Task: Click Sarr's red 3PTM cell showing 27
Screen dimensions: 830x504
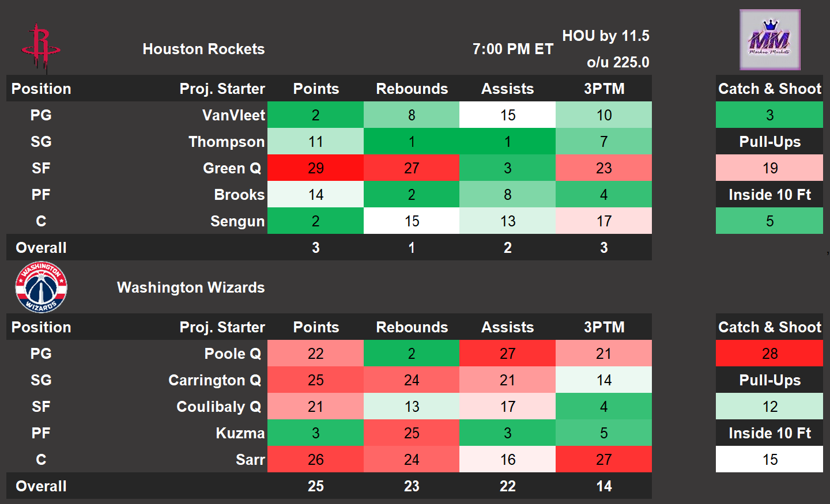Action: point(603,460)
